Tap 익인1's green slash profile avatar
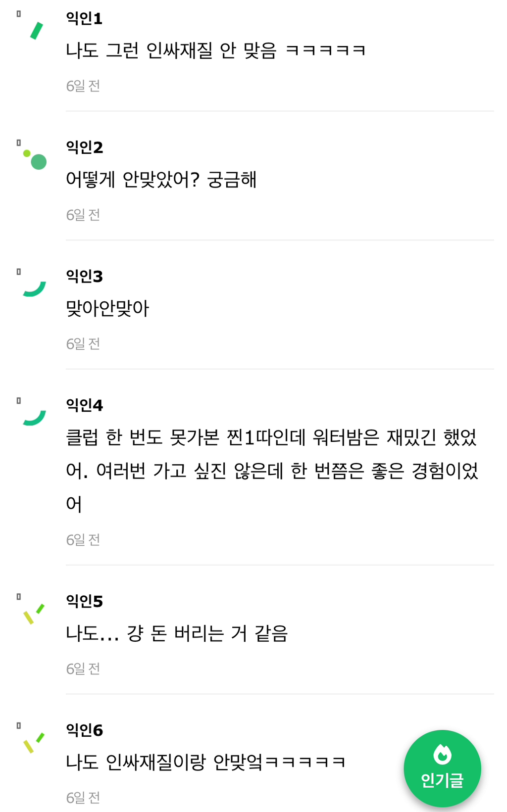The width and height of the screenshot is (507, 812). [36, 31]
